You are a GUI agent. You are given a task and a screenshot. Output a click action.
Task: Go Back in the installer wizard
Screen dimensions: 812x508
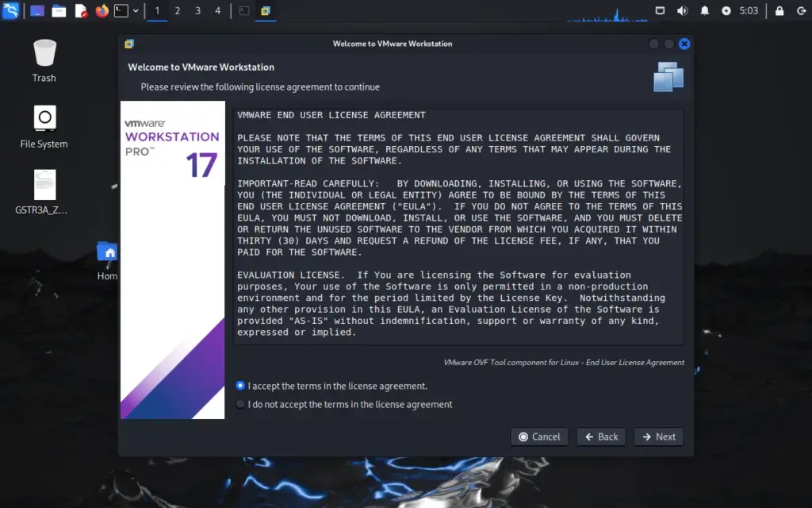click(601, 437)
